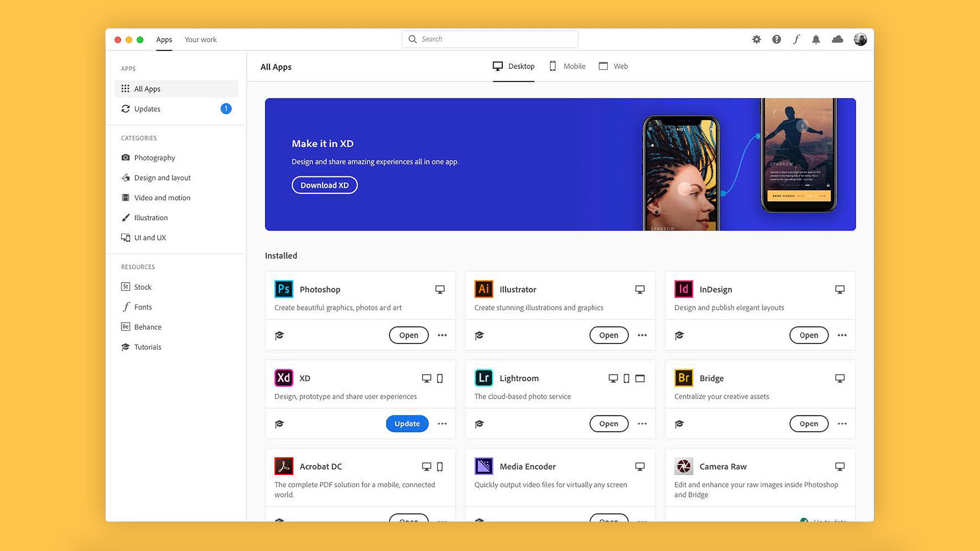The image size is (980, 551).
Task: Click the XD app icon
Action: click(283, 378)
